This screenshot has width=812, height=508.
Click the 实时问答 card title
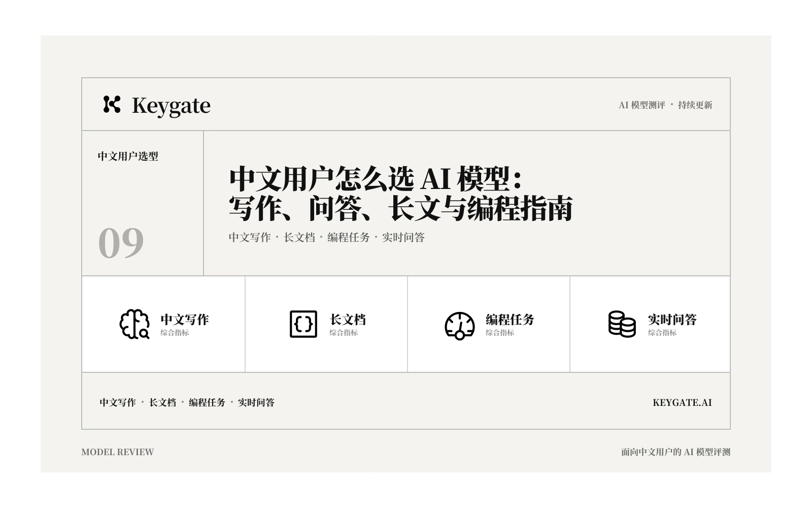pos(672,320)
